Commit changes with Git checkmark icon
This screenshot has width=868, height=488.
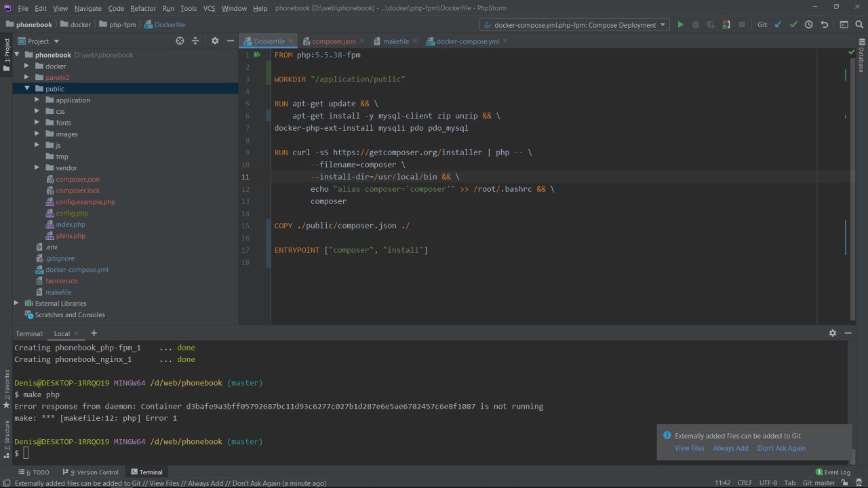pyautogui.click(x=793, y=24)
